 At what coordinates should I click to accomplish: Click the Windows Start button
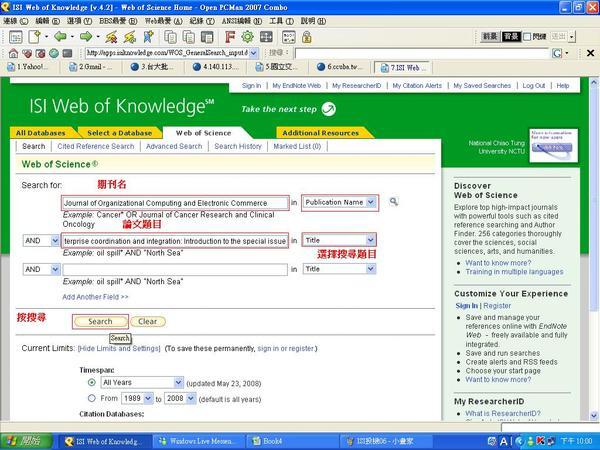26,441
